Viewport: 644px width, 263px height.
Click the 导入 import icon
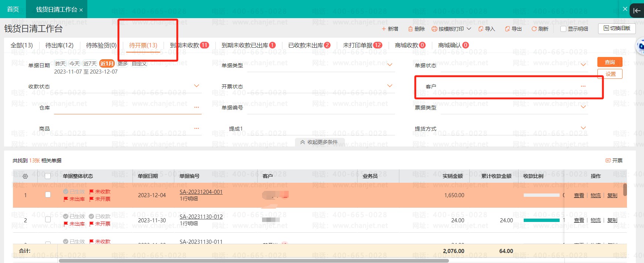coord(481,29)
